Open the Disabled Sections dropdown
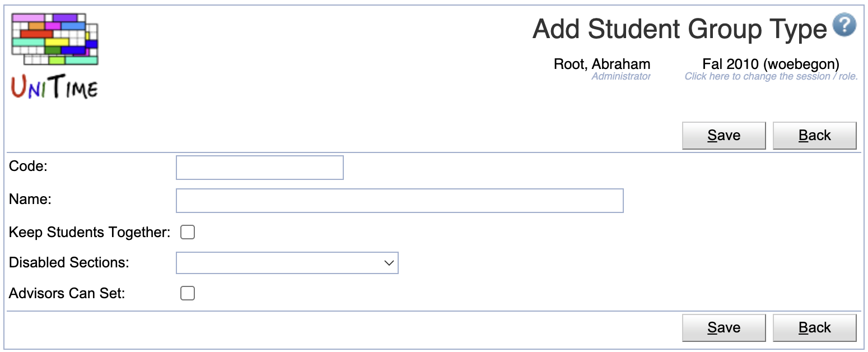The width and height of the screenshot is (868, 352). pos(287,263)
